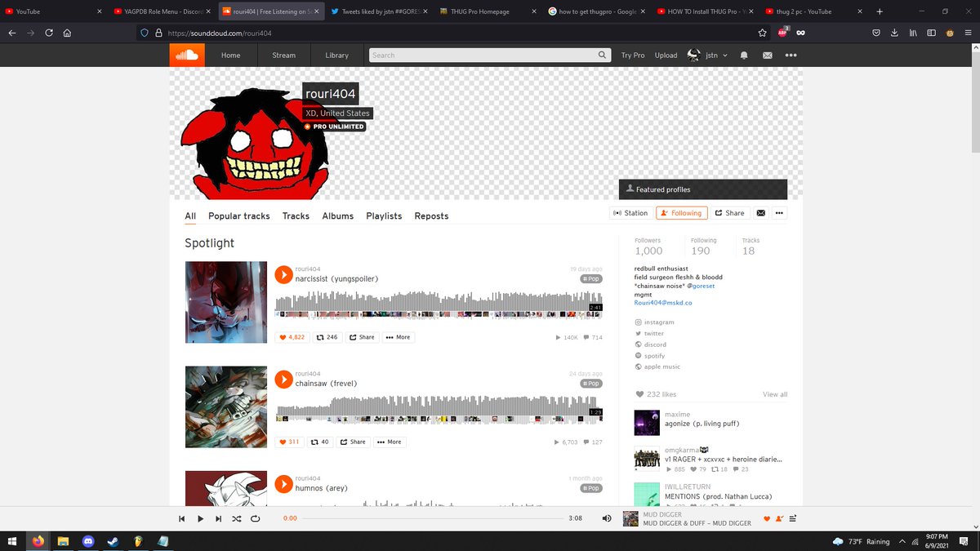
Task: Toggle repeat in the player bar
Action: coord(255,518)
